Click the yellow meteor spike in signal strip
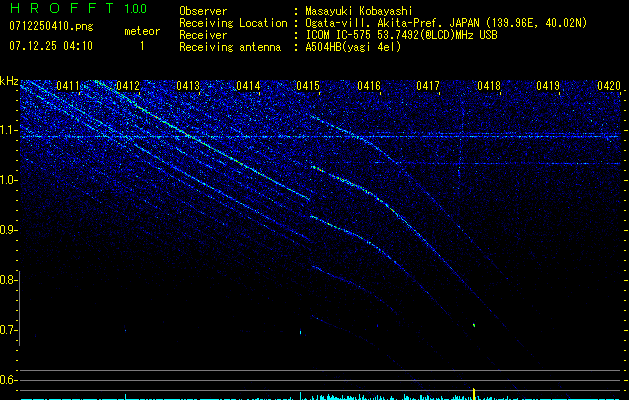Screen dimensions: 629x400 [474, 394]
